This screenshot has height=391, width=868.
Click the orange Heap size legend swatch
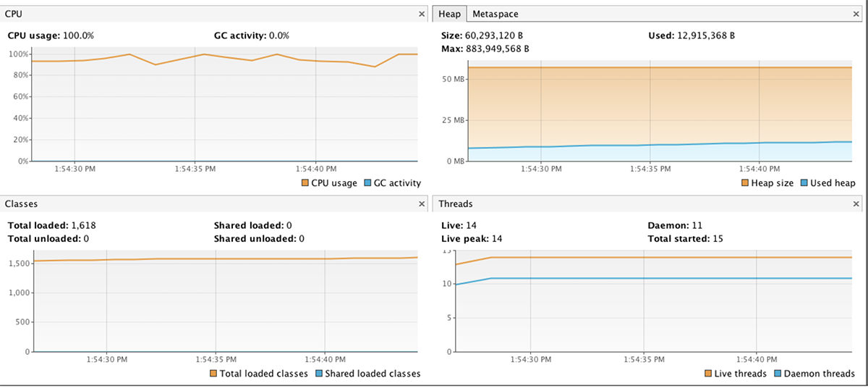coord(746,183)
